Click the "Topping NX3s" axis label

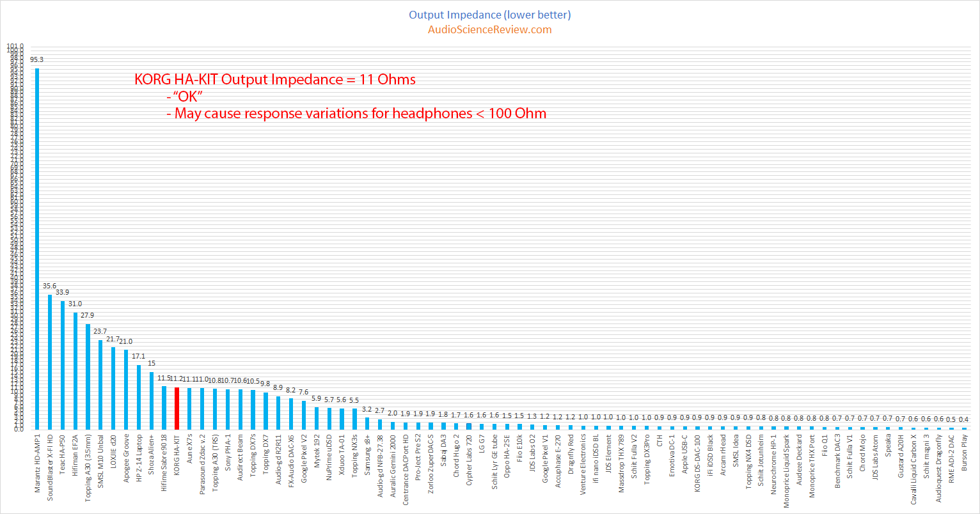[x=355, y=457]
